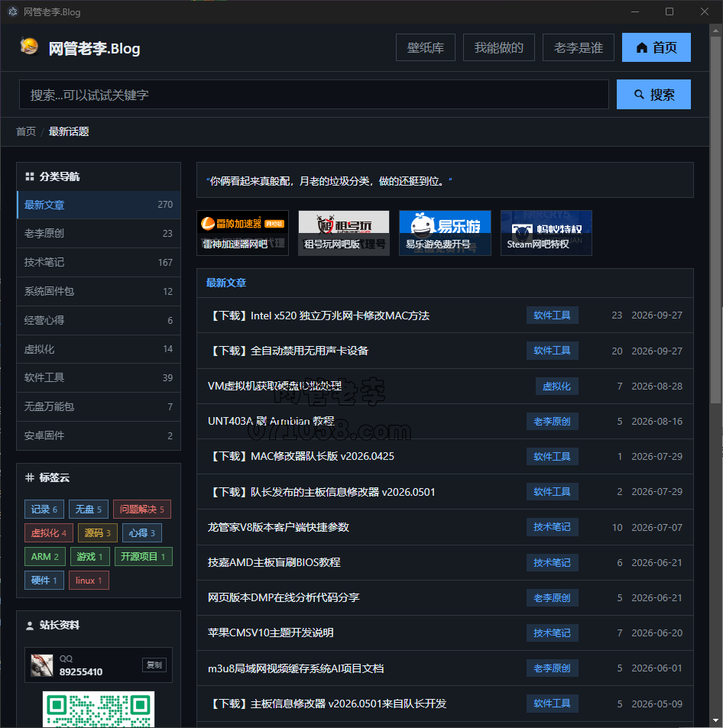
Task: Select the 技术笔记 category in sidebar
Action: [99, 262]
